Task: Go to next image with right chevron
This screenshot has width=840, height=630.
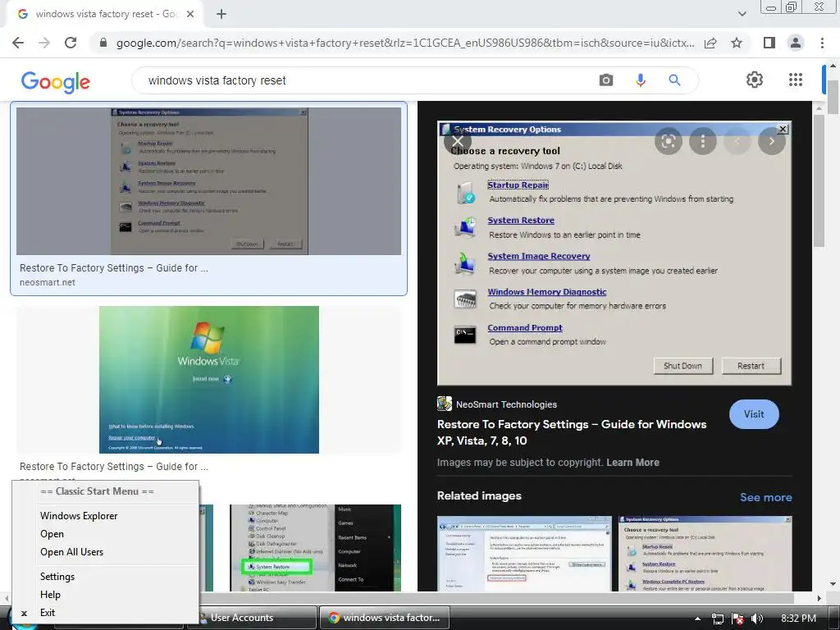Action: pyautogui.click(x=771, y=141)
